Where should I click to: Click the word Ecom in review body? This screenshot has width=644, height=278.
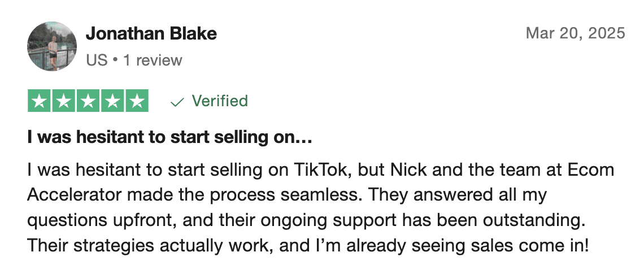click(x=590, y=170)
